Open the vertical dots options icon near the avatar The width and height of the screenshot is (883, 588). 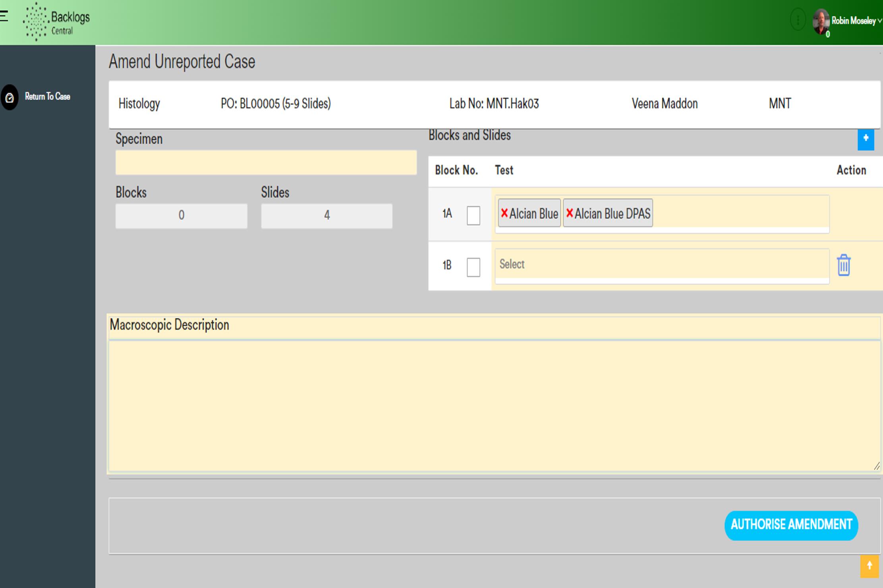pos(798,19)
